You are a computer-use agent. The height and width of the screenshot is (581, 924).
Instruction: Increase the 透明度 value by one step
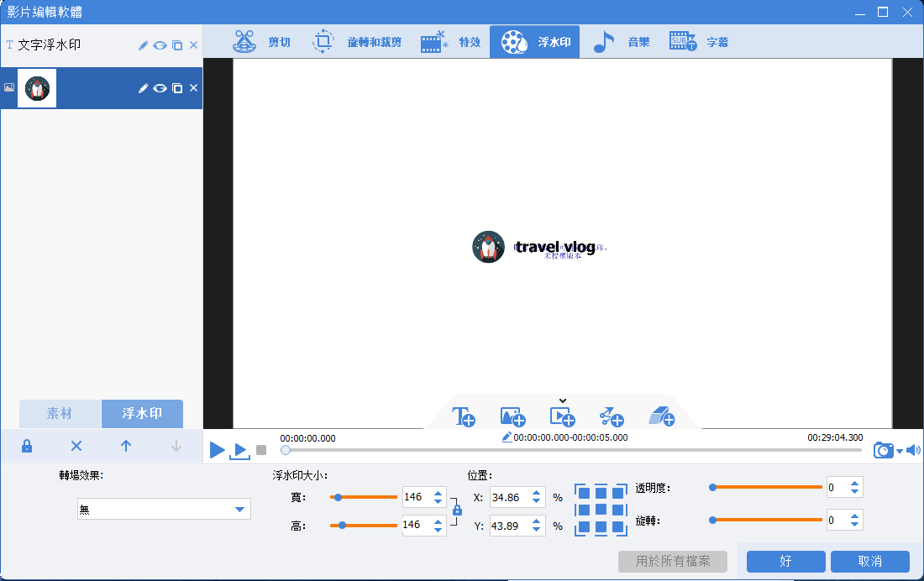[x=854, y=483]
